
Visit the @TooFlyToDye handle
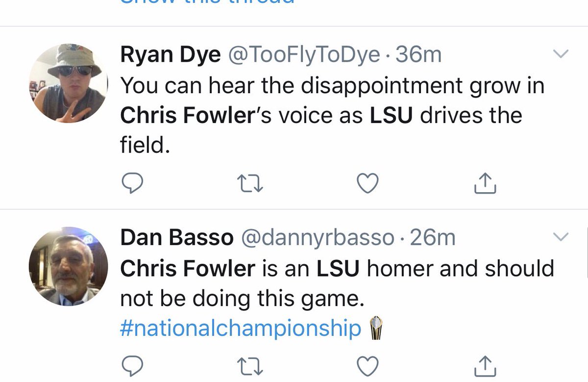pyautogui.click(x=303, y=56)
